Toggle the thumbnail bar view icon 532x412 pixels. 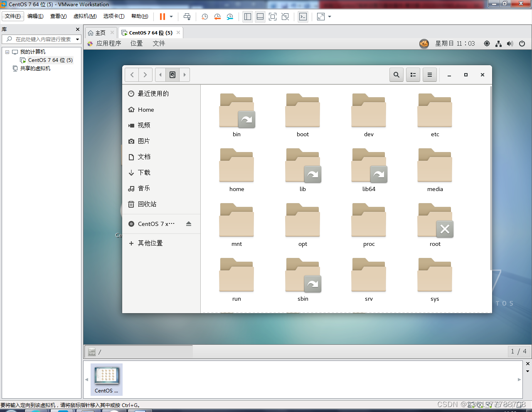(260, 17)
